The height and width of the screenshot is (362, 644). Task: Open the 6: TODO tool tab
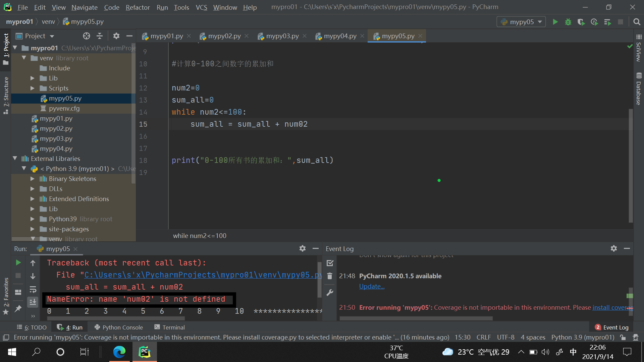(32, 327)
